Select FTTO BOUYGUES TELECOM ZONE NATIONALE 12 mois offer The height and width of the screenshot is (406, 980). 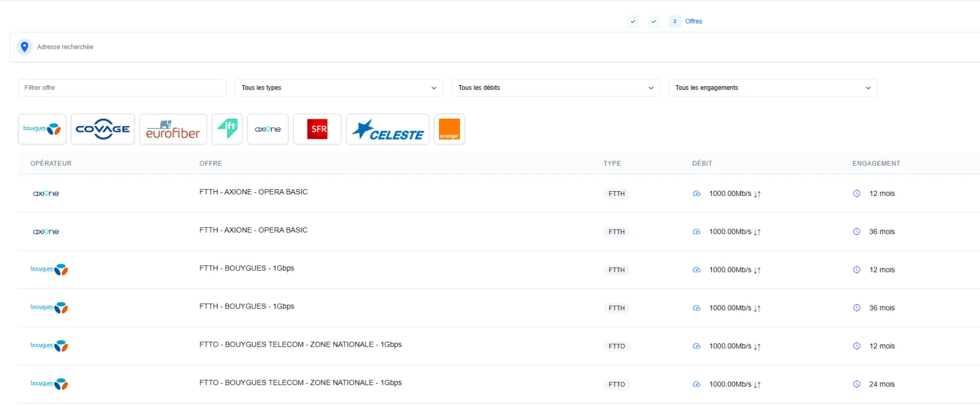pyautogui.click(x=301, y=344)
